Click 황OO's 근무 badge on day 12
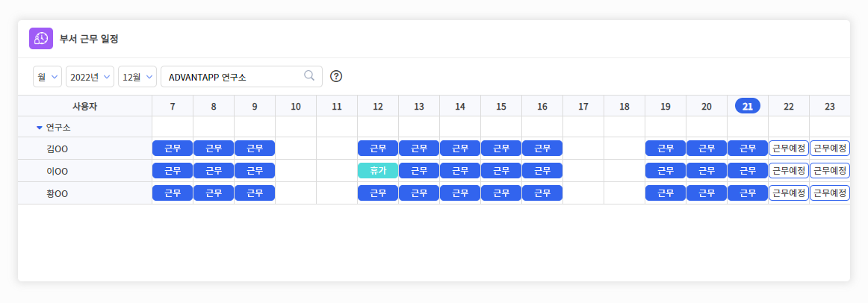This screenshot has width=868, height=303. click(377, 193)
